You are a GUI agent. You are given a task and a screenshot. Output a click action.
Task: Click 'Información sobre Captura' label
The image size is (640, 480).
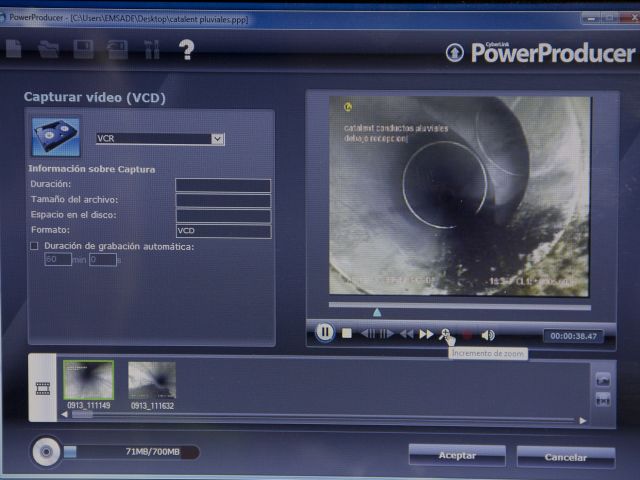pyautogui.click(x=91, y=169)
